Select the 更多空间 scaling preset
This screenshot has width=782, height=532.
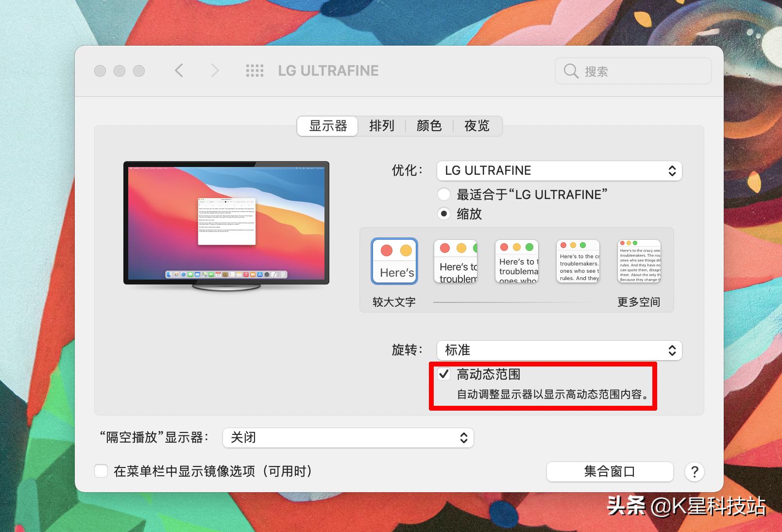coord(639,261)
